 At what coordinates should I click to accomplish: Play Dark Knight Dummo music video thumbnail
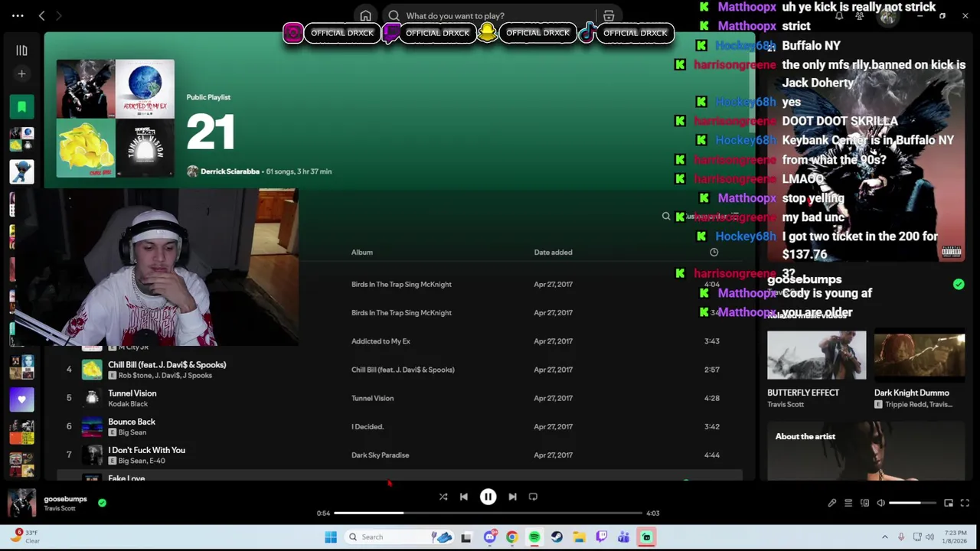920,355
